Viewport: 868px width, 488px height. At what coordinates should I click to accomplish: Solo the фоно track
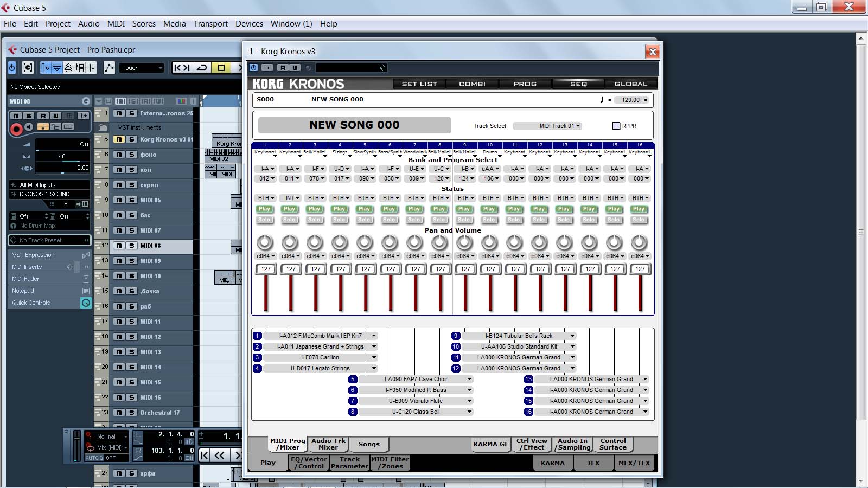pyautogui.click(x=131, y=155)
